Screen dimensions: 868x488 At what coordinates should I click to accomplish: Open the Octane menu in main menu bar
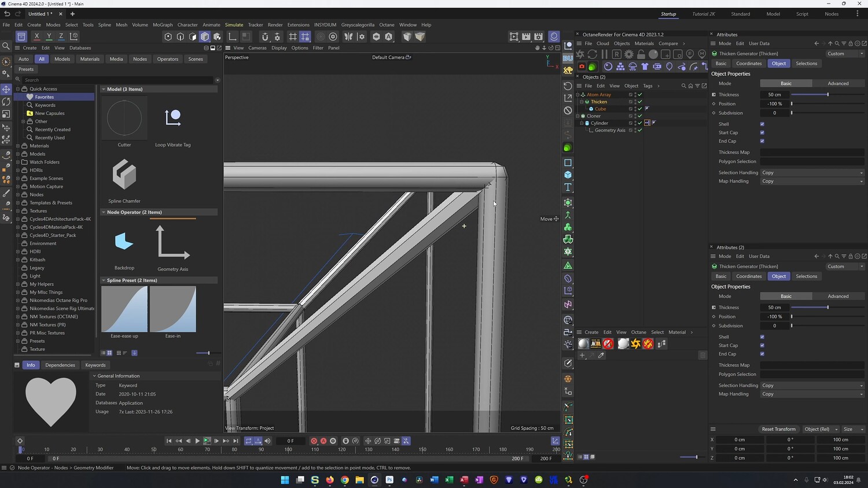(387, 25)
